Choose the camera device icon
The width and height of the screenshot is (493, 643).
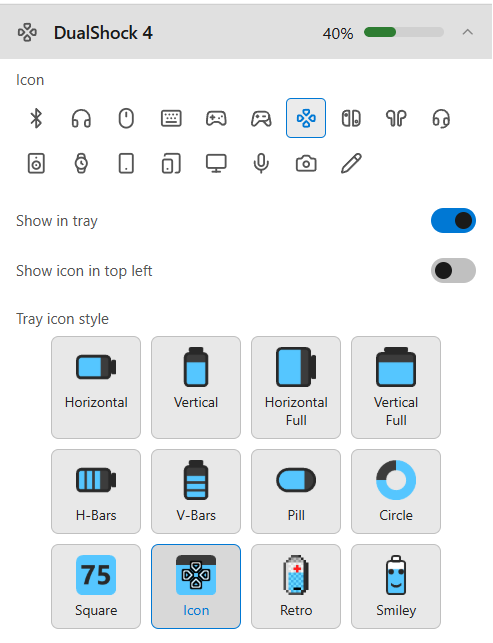[306, 164]
